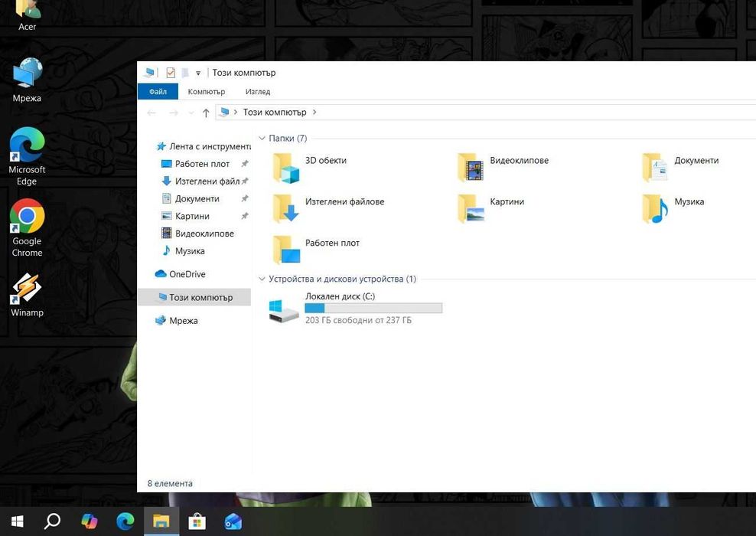Open the Мрежа desktop shortcut
This screenshot has width=756, height=536.
pos(27,80)
